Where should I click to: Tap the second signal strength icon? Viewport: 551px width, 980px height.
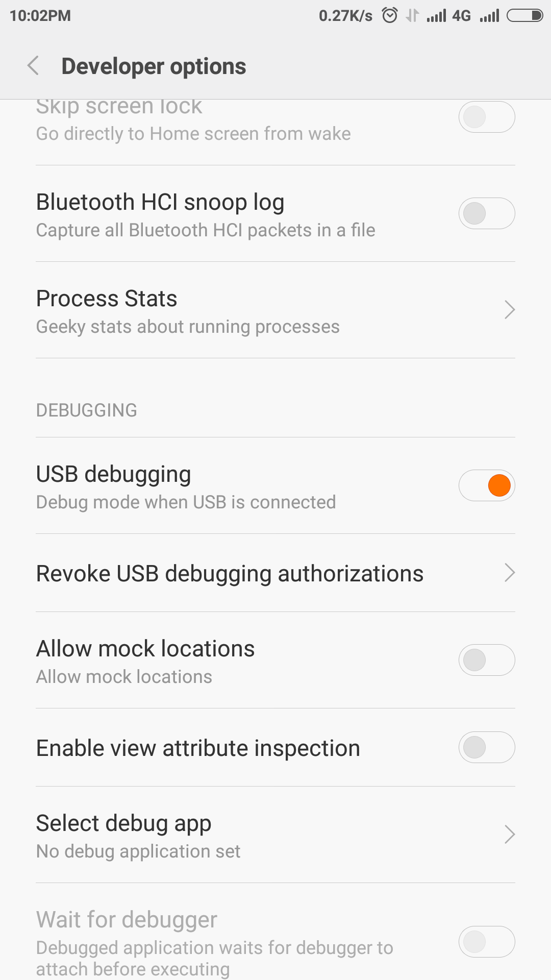point(489,16)
